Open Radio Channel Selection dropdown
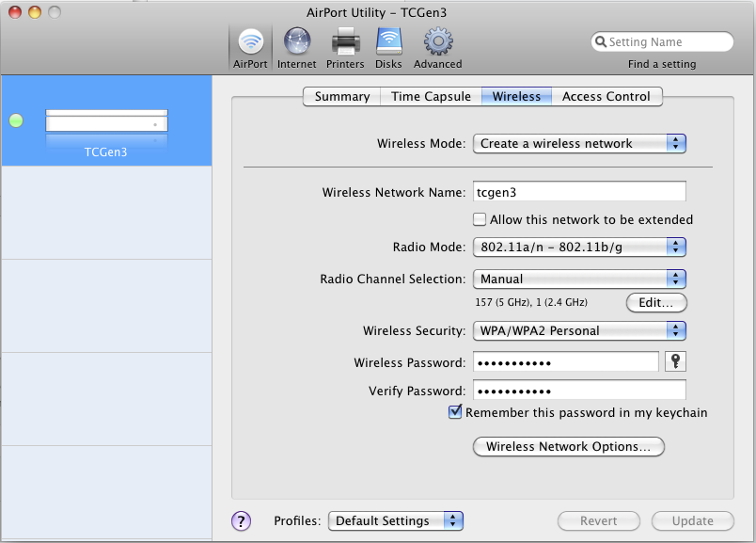The image size is (756, 543). 579,279
